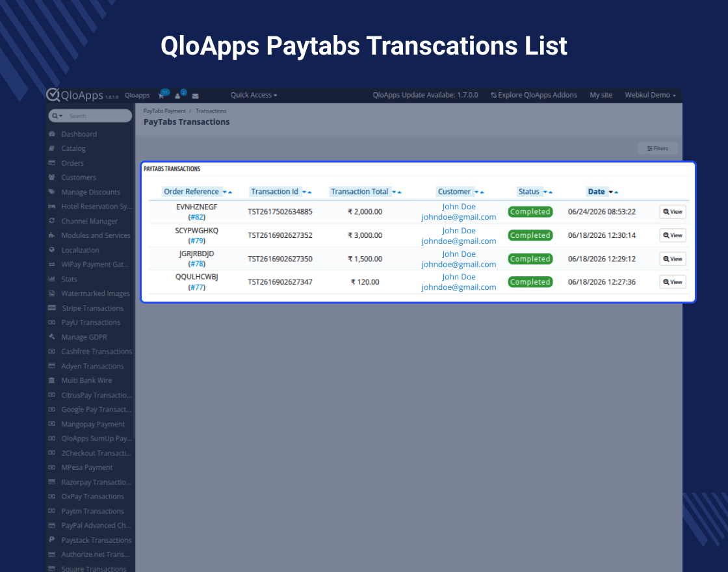The height and width of the screenshot is (572, 728).
Task: Click the Qloapps shop name link
Action: [137, 95]
